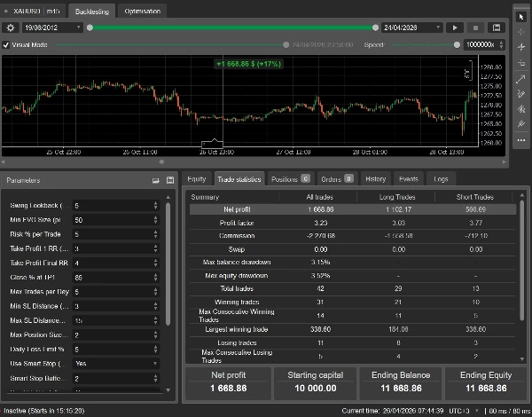Click the Long Trades column header
This screenshot has width=532, height=417.
[x=397, y=197]
